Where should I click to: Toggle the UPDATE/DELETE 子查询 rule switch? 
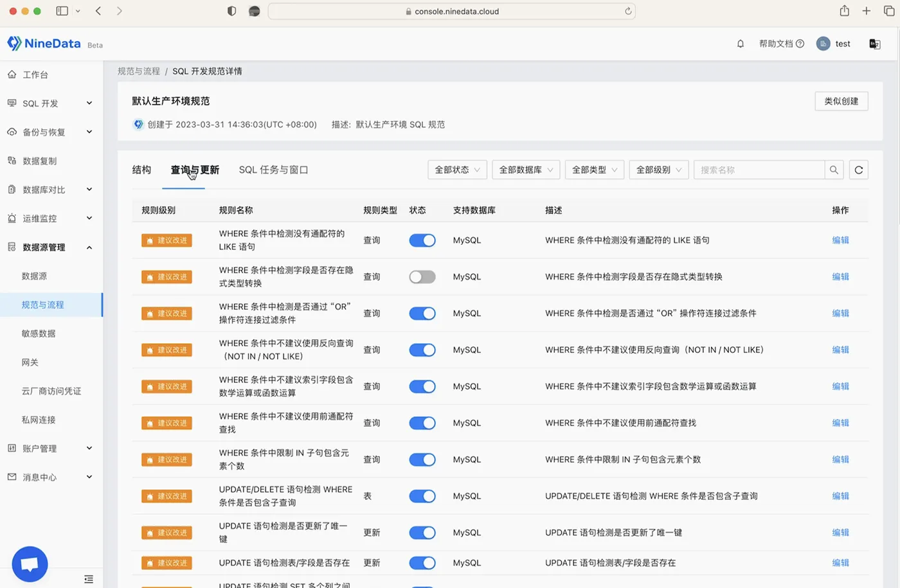(422, 497)
